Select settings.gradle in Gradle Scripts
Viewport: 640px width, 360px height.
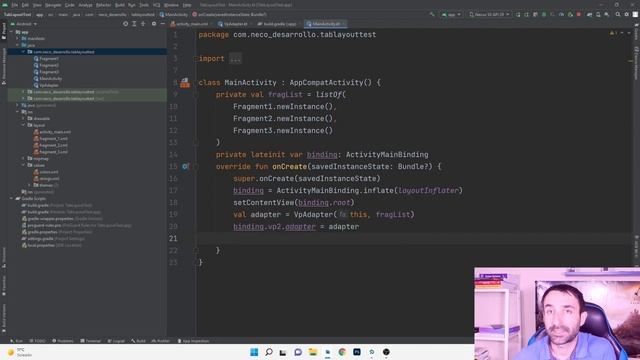click(40, 239)
